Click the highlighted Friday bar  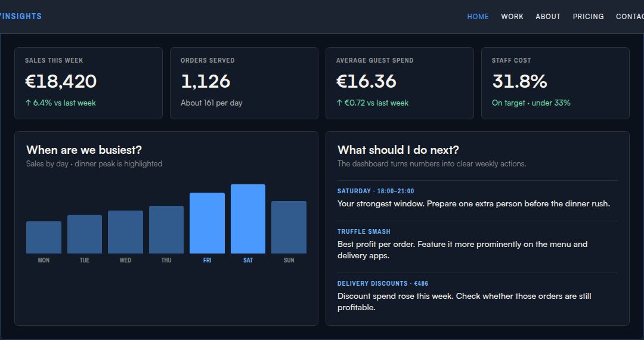(207, 223)
